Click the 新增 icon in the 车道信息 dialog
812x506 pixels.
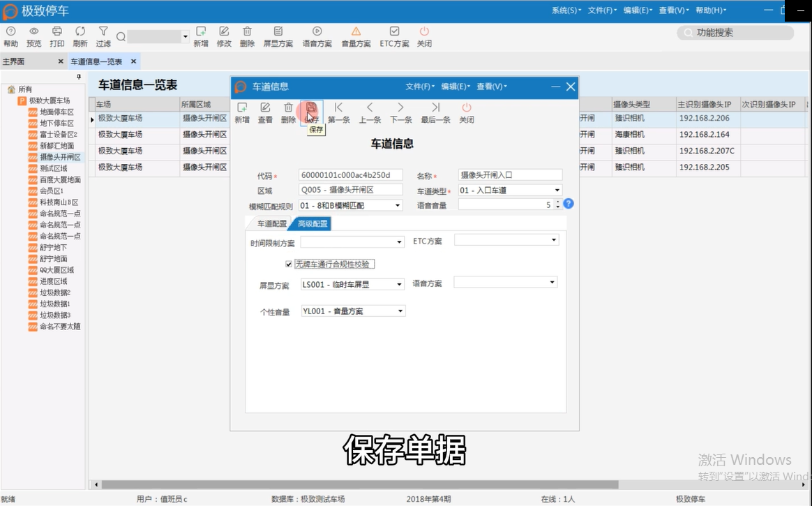[242, 112]
